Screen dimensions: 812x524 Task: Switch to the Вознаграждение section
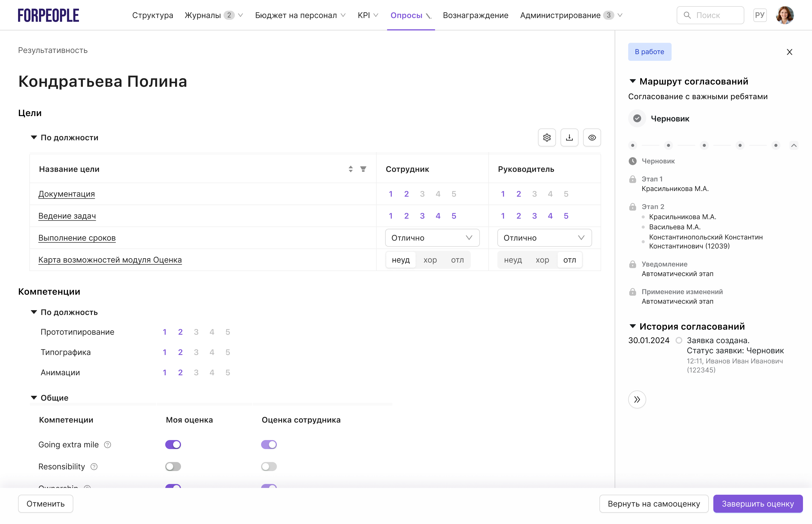(x=476, y=15)
